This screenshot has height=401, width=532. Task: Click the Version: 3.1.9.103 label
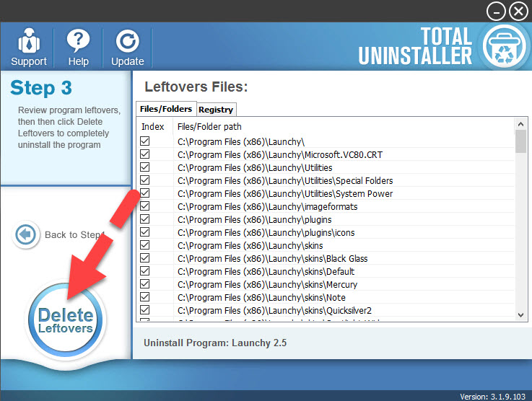coord(492,396)
